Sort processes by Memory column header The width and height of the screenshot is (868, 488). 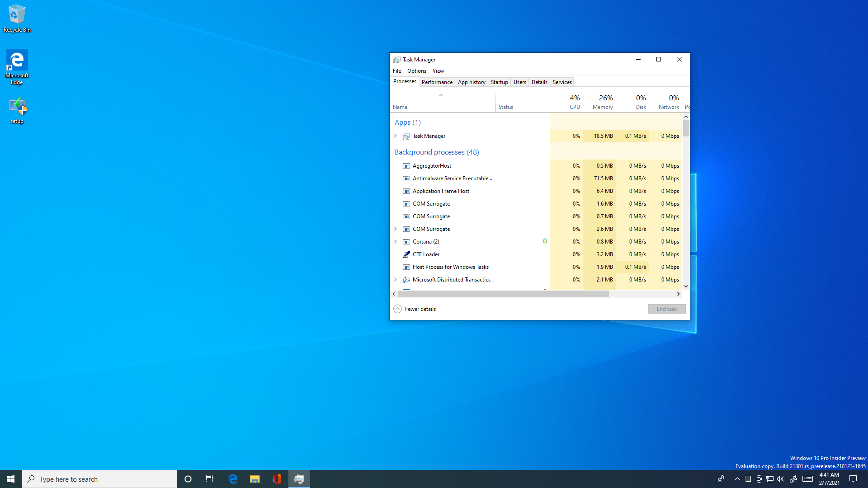pos(602,103)
